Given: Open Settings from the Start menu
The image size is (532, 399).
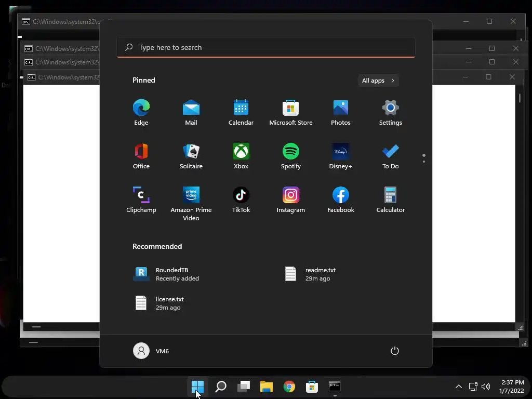Looking at the screenshot, I should click(x=391, y=113).
